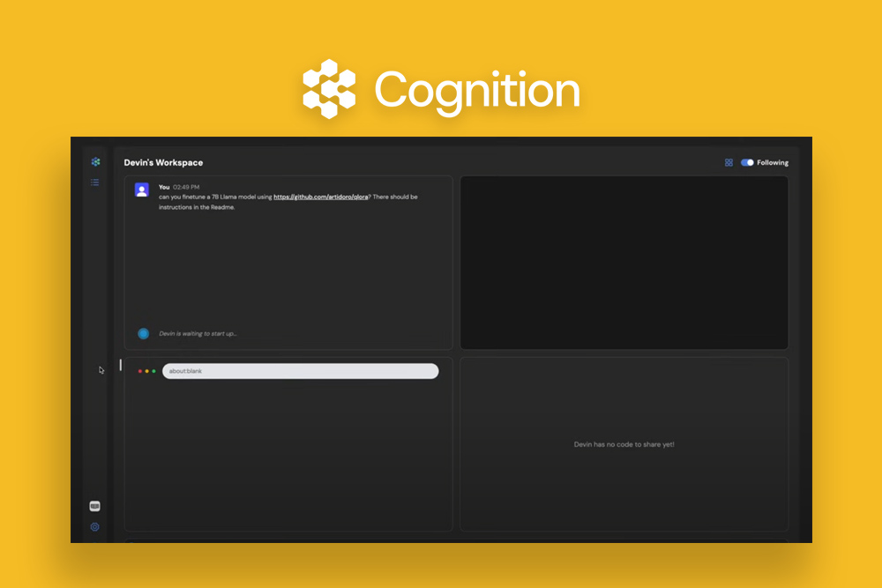The height and width of the screenshot is (588, 882).
Task: Click the "Devin's Workspace" title
Action: [164, 162]
